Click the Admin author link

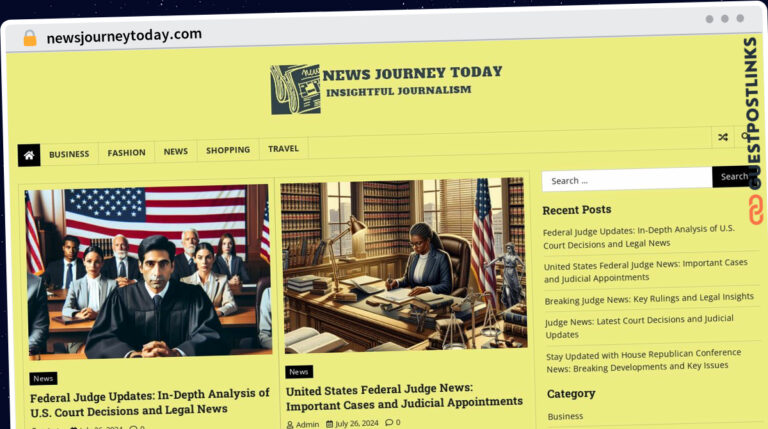point(303,424)
